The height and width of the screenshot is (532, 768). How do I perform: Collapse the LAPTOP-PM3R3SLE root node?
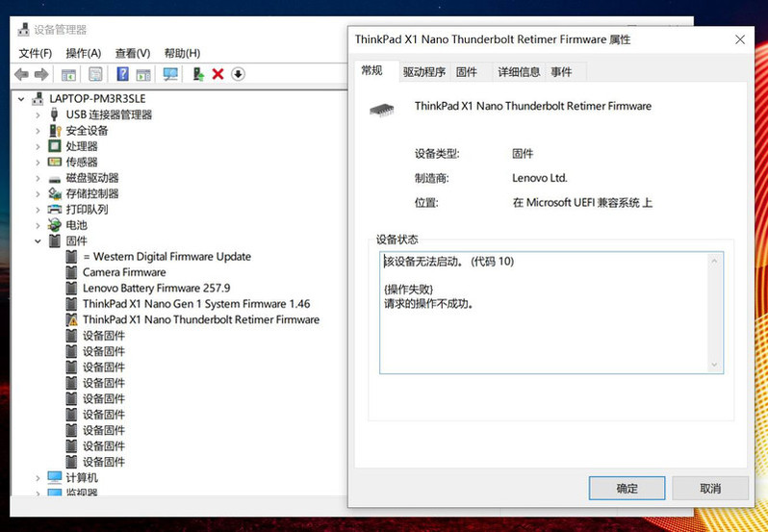pos(21,99)
